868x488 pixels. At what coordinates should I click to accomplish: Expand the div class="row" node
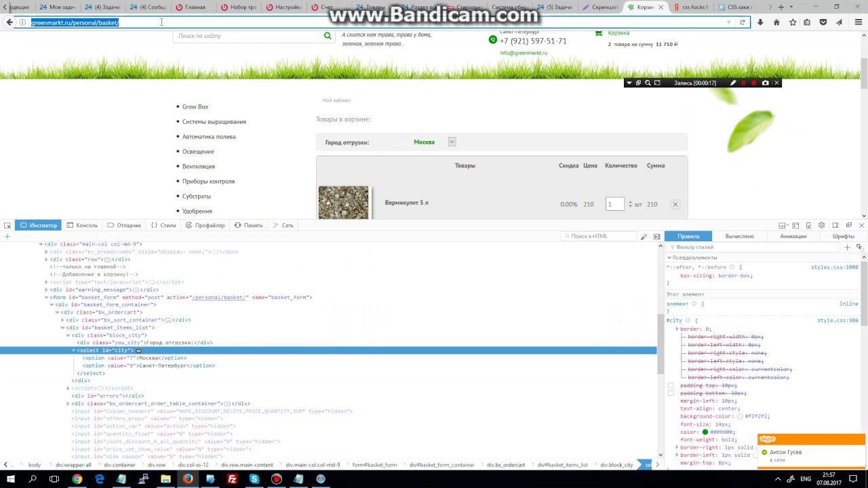(x=47, y=259)
